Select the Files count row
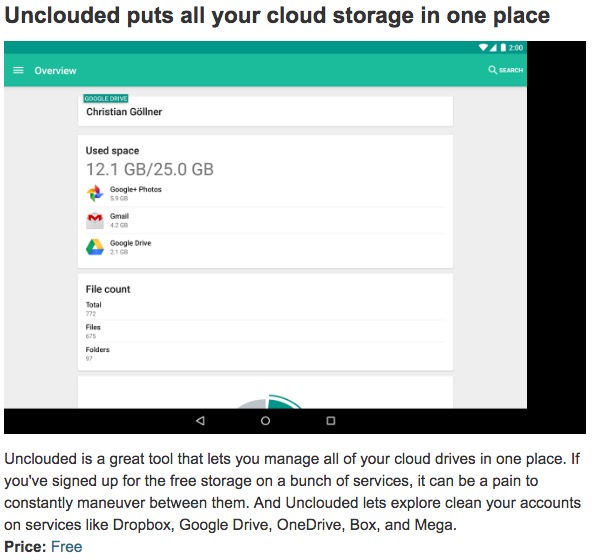592x560 pixels. tap(265, 331)
